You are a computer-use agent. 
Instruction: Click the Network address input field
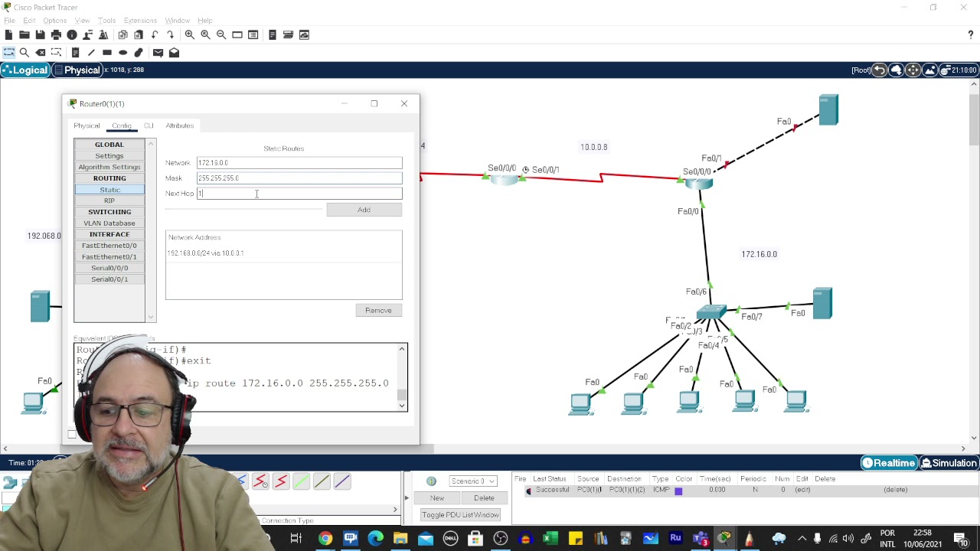click(x=299, y=163)
